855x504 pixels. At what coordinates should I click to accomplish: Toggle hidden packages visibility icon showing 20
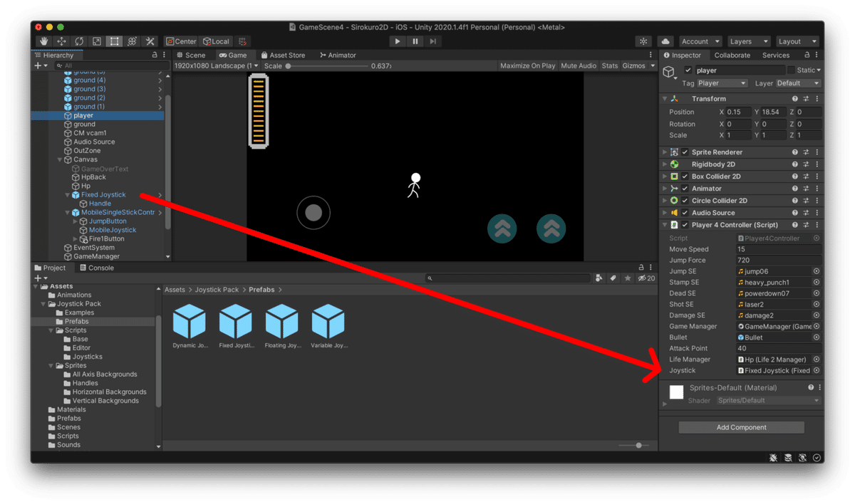click(646, 278)
